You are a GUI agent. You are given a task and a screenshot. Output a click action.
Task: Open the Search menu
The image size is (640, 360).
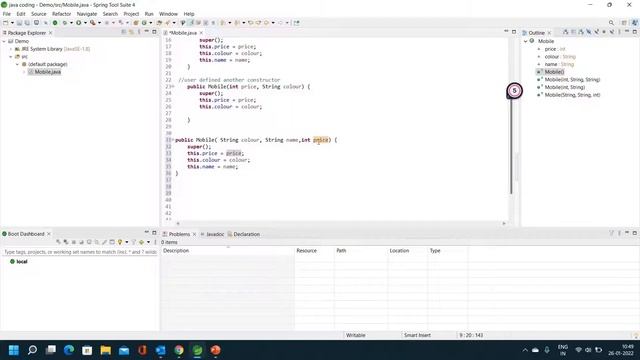110,14
